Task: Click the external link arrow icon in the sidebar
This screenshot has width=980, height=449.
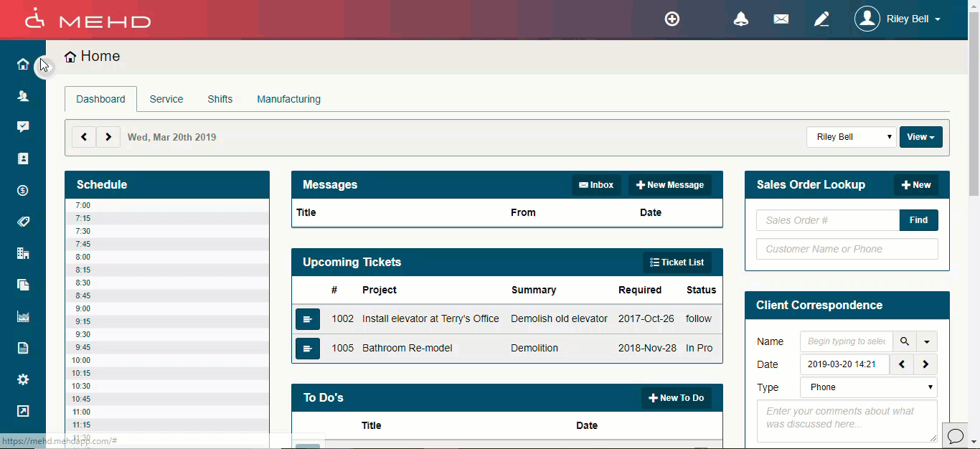Action: click(23, 412)
